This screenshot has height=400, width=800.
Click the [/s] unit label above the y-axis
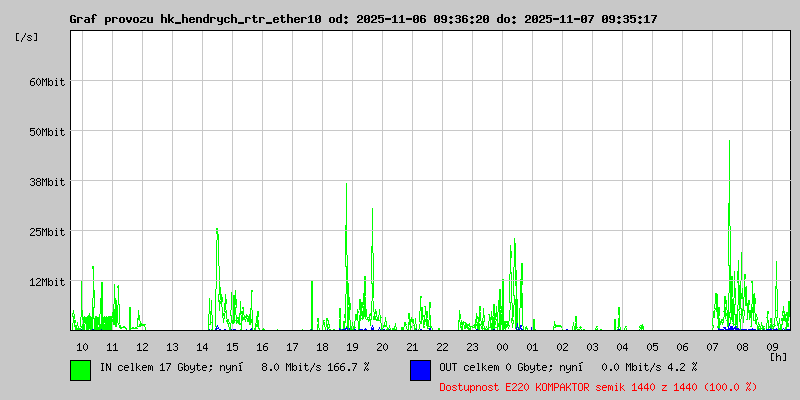click(x=27, y=37)
